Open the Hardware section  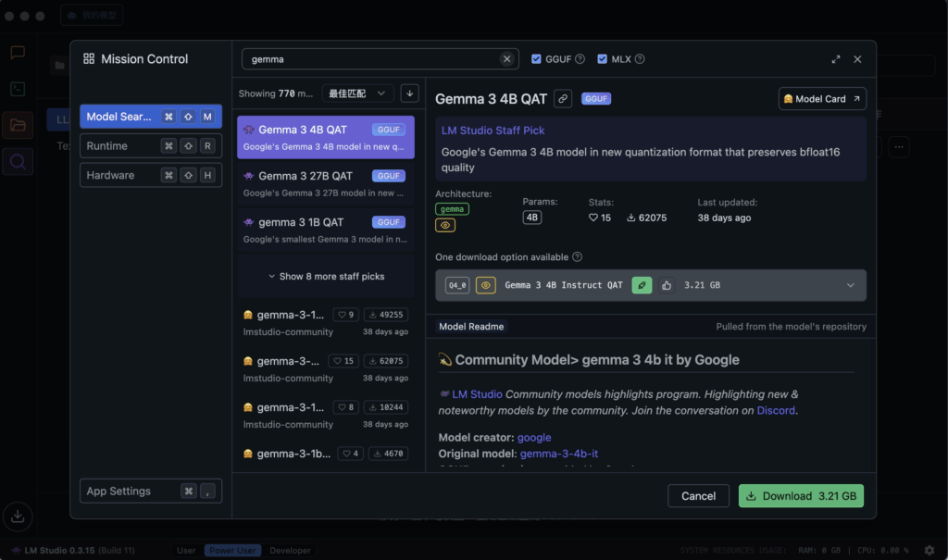point(151,175)
